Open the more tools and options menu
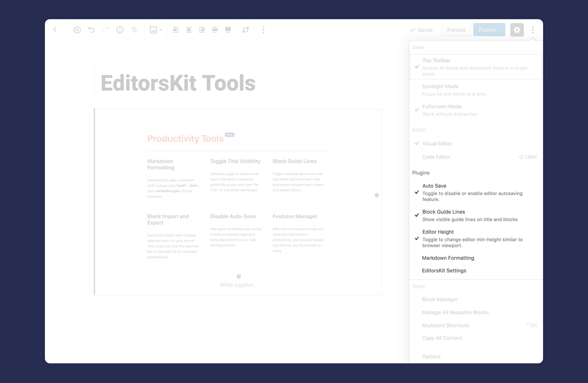 click(x=533, y=30)
